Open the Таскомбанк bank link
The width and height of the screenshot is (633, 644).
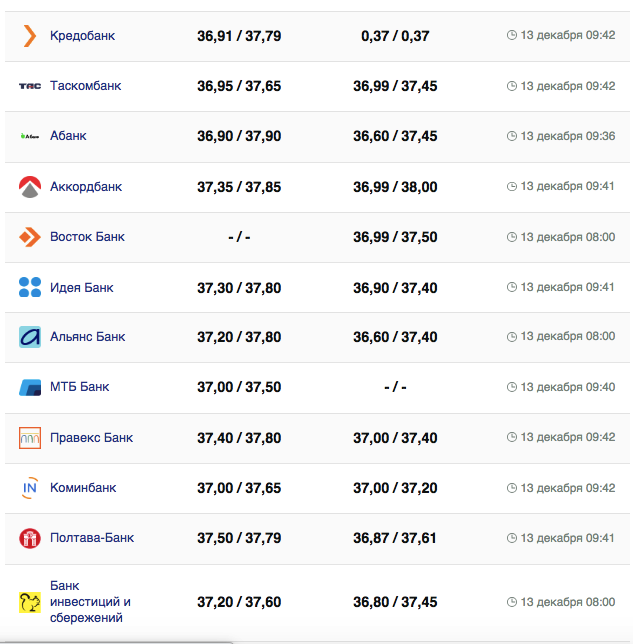pos(85,86)
